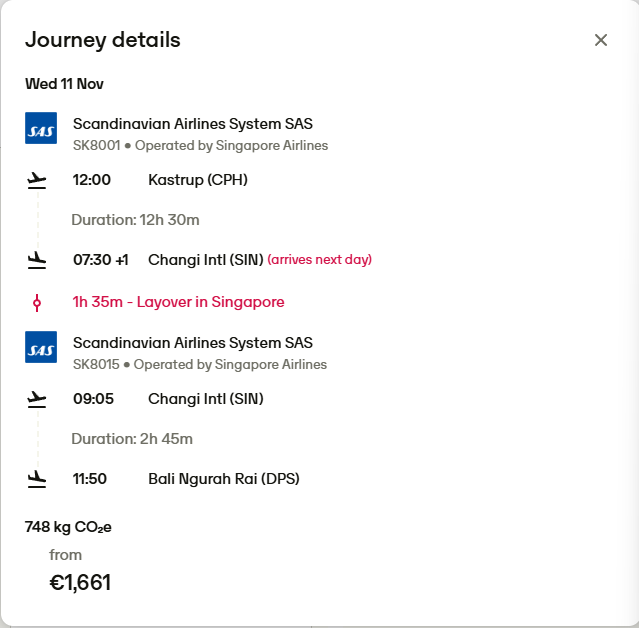Click Duration: 12h 30m text
Screen dimensions: 639x628
click(x=135, y=220)
